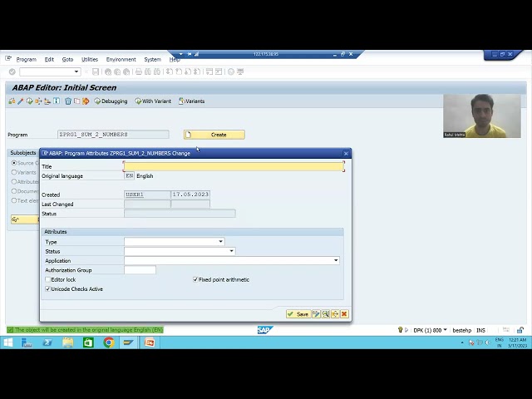Click the key icon in status bar
This screenshot has width=532, height=399.
point(400,330)
